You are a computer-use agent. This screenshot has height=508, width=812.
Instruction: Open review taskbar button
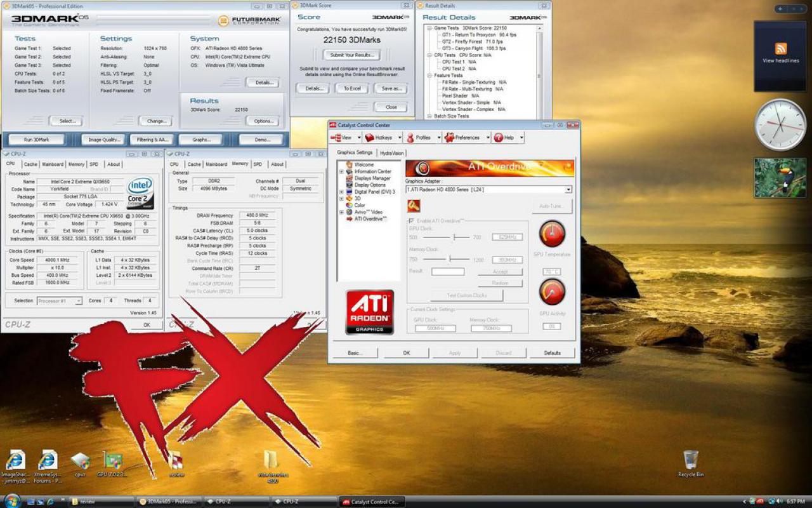click(x=100, y=502)
